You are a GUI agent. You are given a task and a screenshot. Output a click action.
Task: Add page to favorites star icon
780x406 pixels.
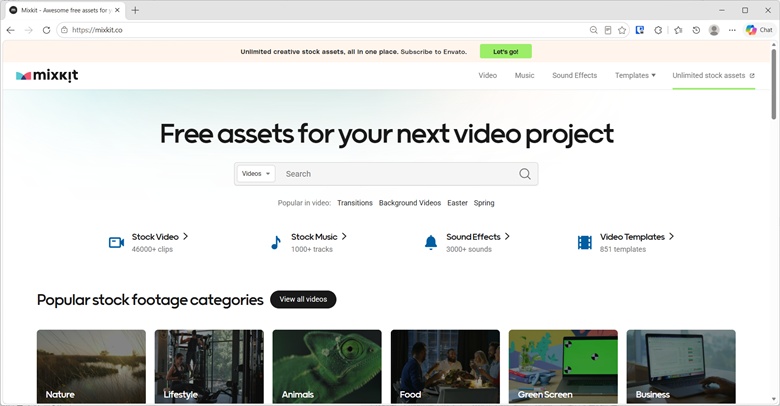coord(622,30)
